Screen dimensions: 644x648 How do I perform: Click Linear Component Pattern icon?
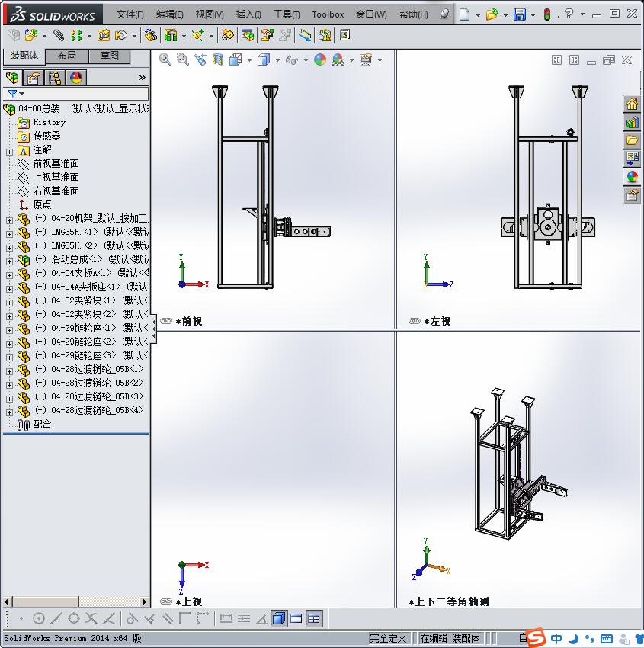pyautogui.click(x=76, y=36)
